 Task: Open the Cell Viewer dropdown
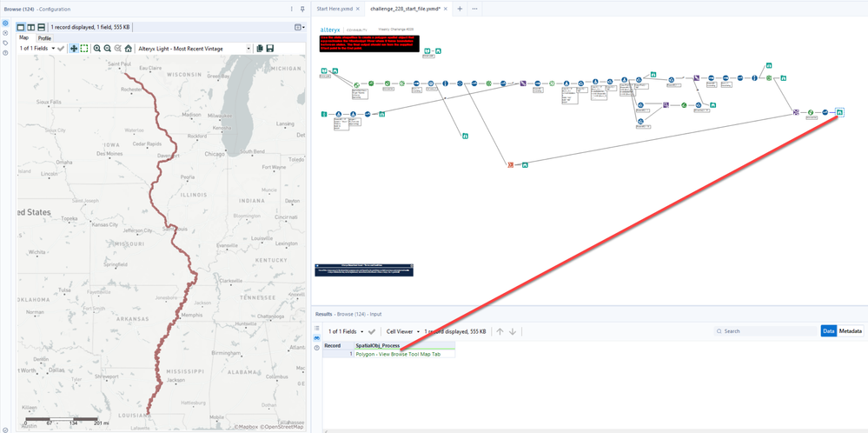tap(403, 331)
